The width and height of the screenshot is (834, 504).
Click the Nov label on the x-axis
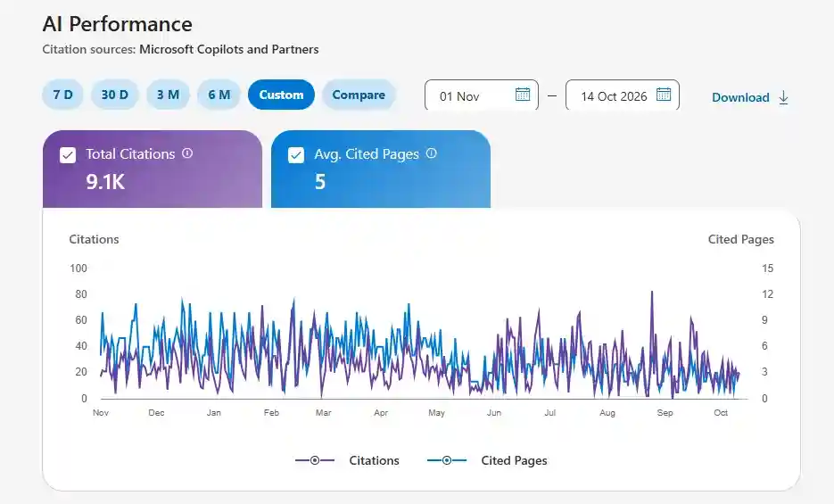pyautogui.click(x=101, y=412)
